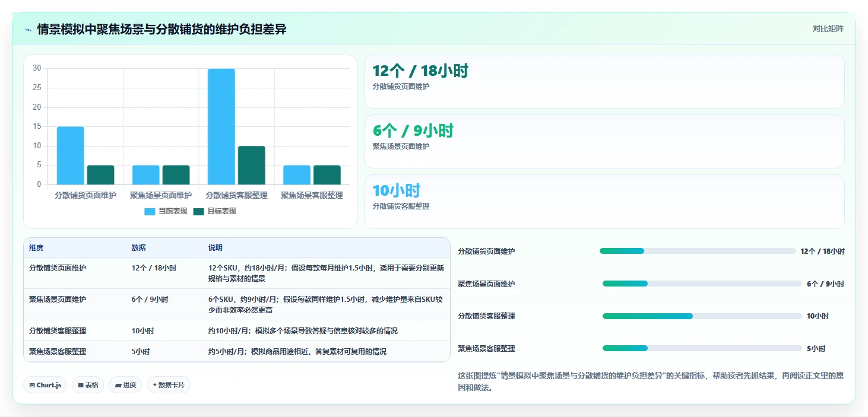Click the 聚焦场景客服整理 progress bar
Image resolution: width=868 pixels, height=417 pixels.
coord(702,349)
